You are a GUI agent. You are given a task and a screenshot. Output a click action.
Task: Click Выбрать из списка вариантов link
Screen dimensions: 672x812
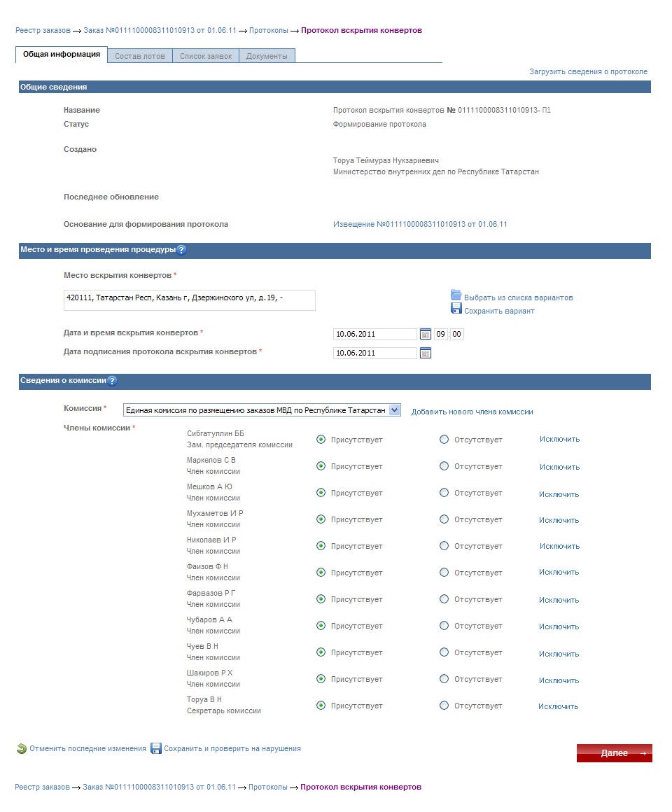point(518,297)
